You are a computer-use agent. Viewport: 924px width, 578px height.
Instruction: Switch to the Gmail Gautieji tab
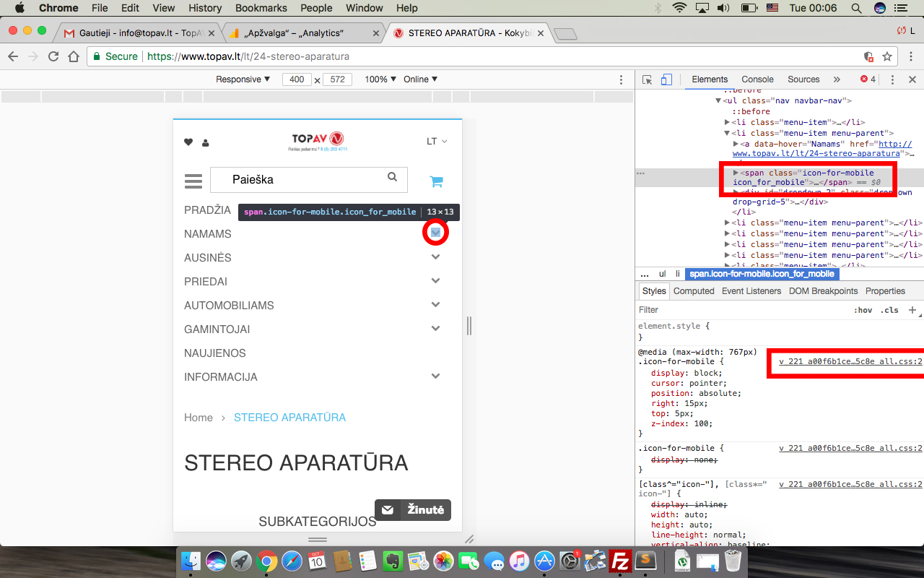(x=139, y=33)
